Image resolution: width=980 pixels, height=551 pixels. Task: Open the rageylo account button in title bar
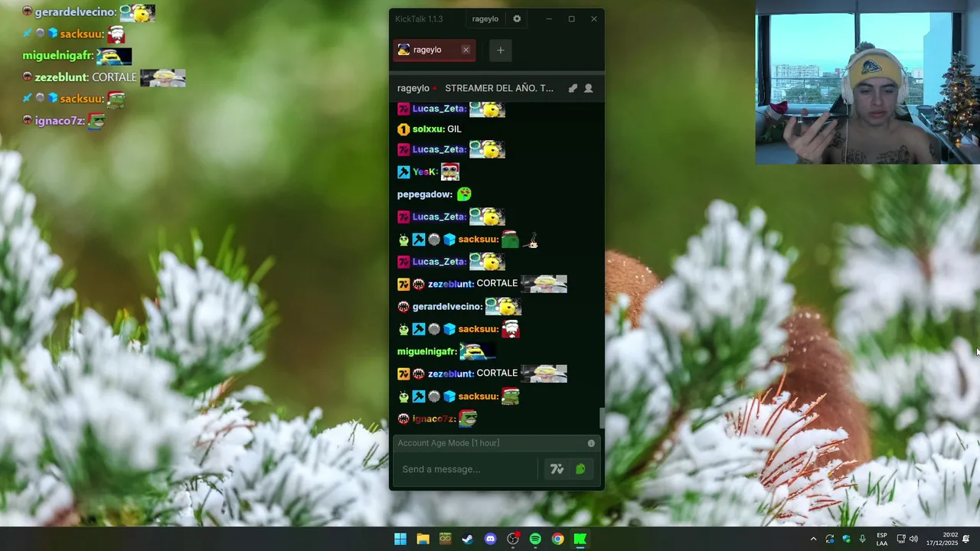click(485, 19)
